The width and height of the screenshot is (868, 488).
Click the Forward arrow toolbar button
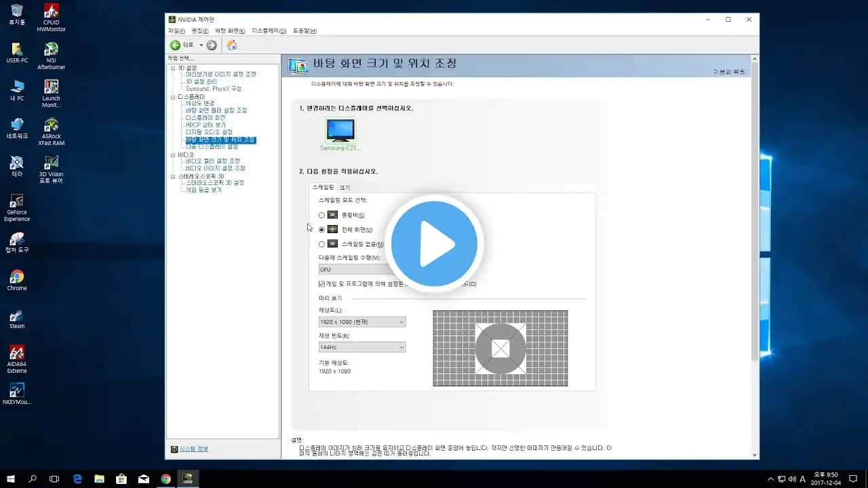[x=212, y=45]
